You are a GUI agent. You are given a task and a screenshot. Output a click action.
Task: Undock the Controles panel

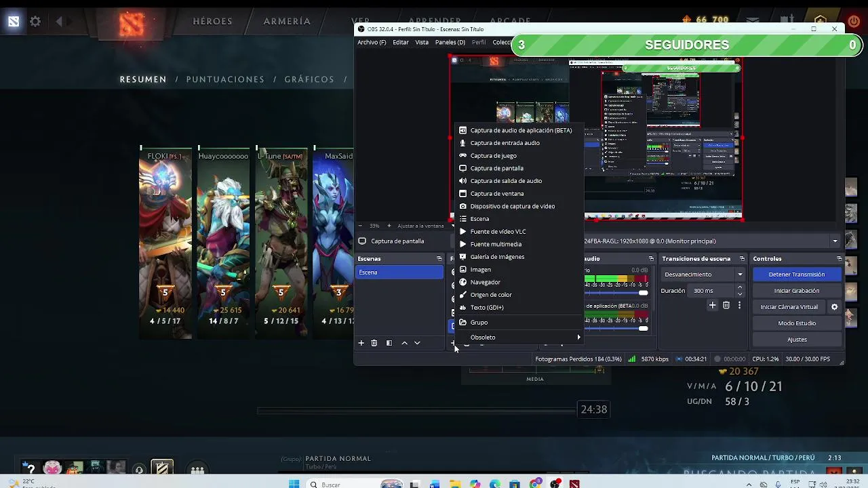(x=839, y=259)
